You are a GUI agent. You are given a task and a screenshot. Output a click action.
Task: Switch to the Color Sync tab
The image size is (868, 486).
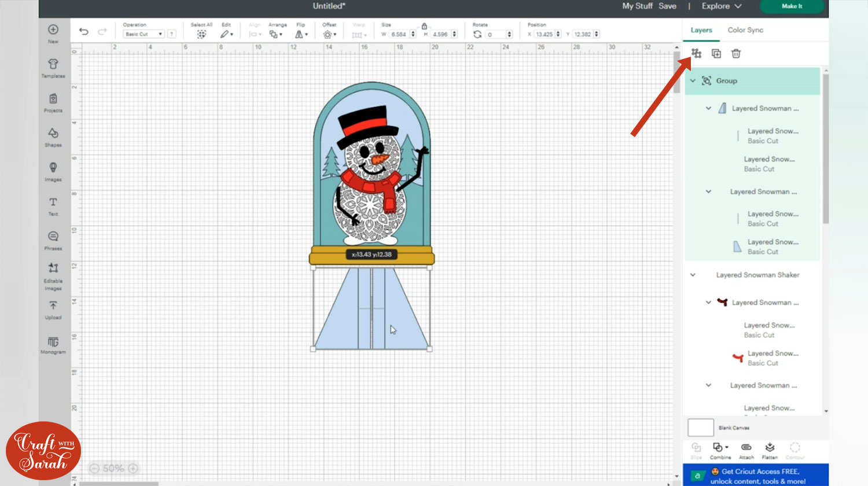[x=745, y=30]
